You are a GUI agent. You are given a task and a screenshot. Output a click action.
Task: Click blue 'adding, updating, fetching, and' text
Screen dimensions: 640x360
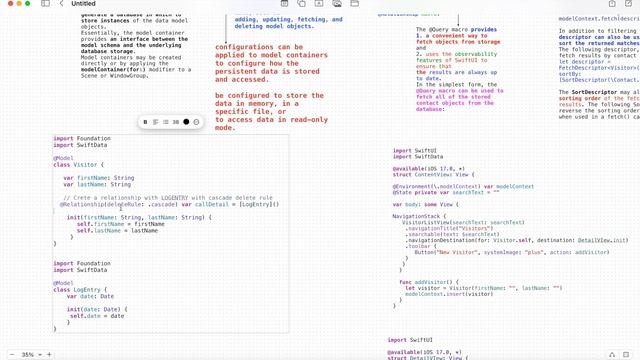point(289,19)
